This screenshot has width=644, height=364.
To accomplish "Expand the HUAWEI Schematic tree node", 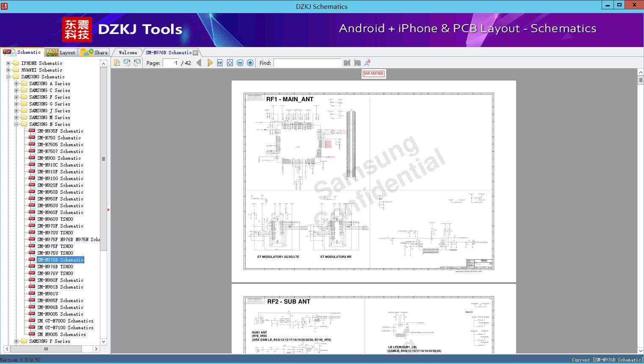I will pyautogui.click(x=8, y=70).
